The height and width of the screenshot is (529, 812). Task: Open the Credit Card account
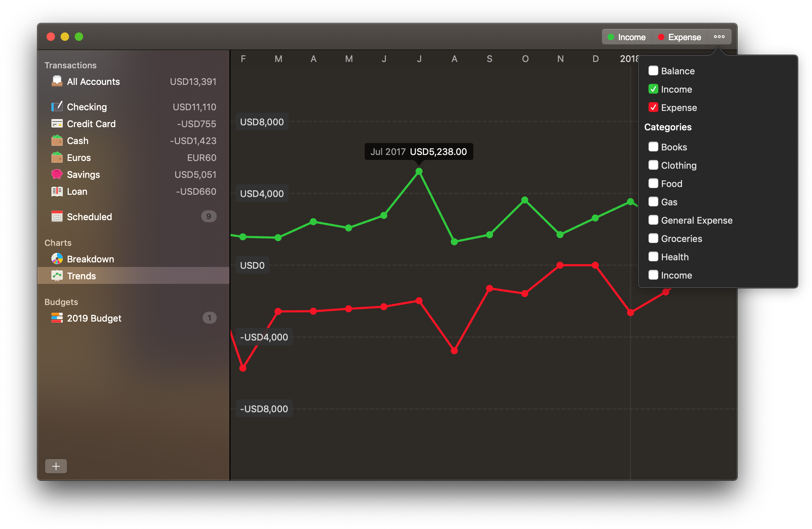[x=134, y=124]
